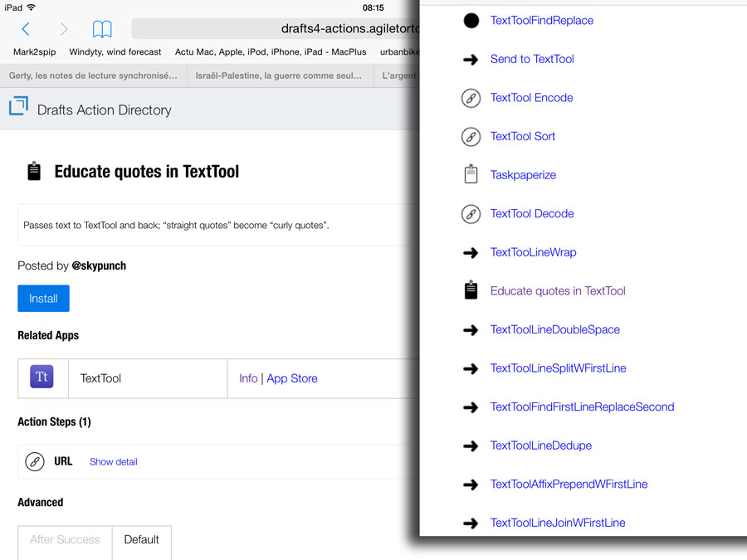Open the TextTool Decode link
747x560 pixels.
pyautogui.click(x=532, y=214)
